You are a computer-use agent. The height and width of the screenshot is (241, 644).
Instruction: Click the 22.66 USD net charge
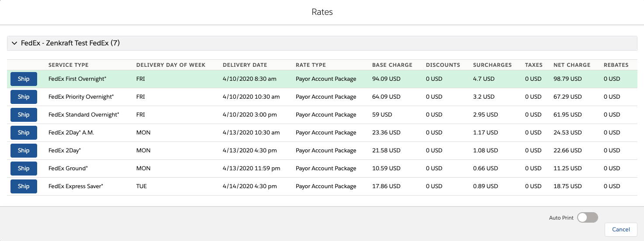(568, 151)
